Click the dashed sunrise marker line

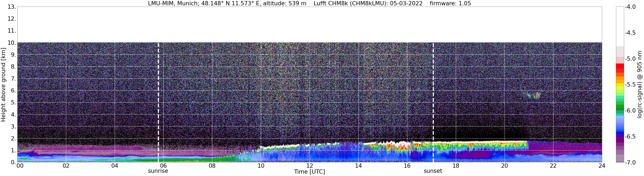tap(158, 102)
